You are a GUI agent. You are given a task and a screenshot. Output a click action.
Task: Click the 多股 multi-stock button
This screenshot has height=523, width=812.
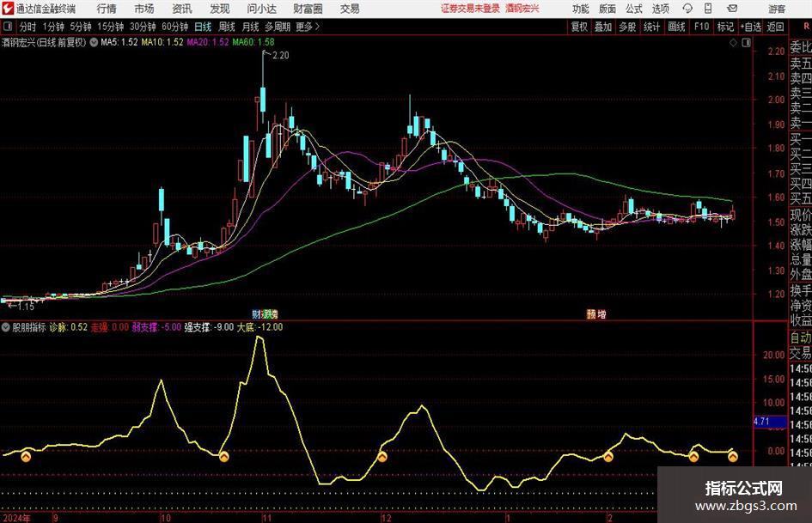point(627,26)
